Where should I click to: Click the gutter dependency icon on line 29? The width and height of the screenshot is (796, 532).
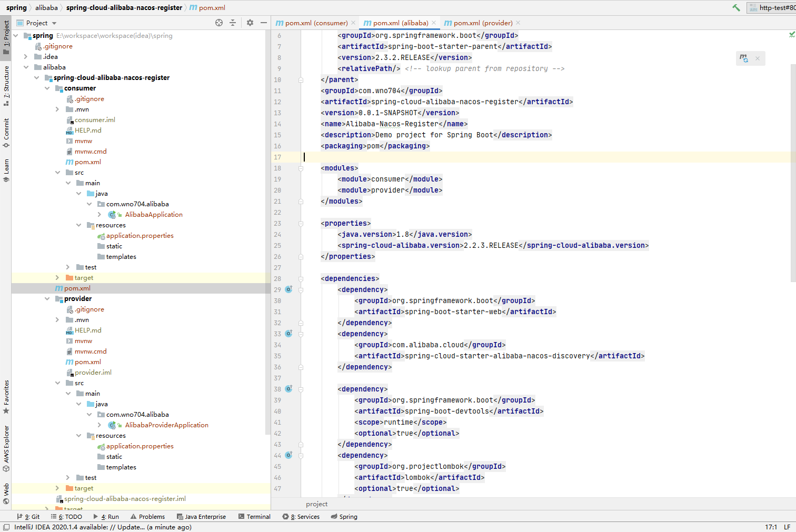(288, 289)
